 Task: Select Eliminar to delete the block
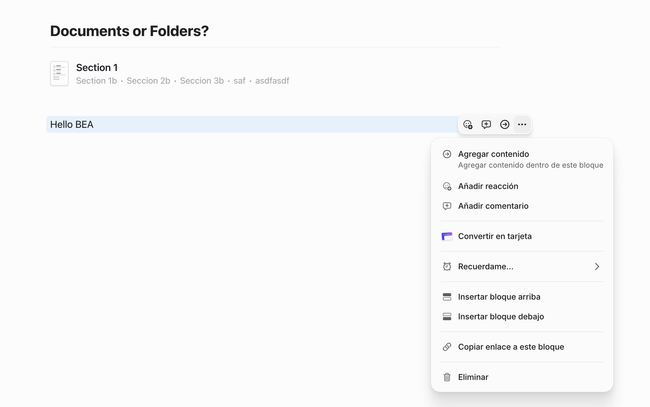coord(473,377)
